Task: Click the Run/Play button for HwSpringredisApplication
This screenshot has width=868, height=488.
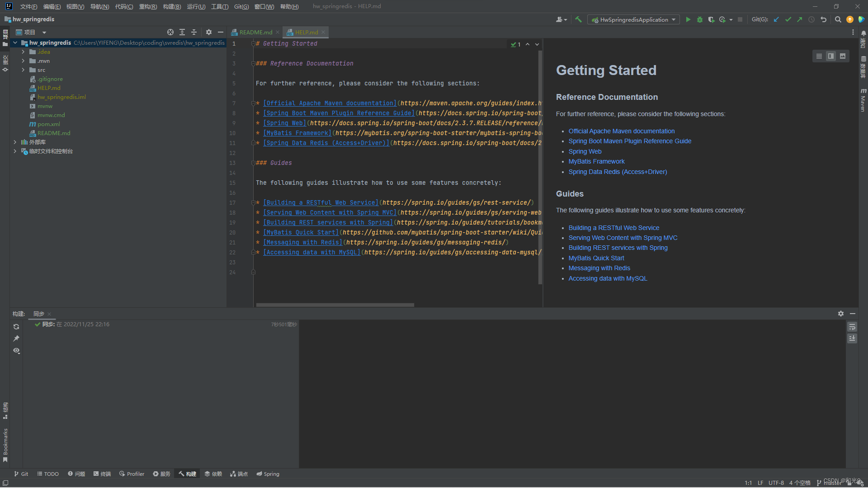Action: [x=689, y=20]
